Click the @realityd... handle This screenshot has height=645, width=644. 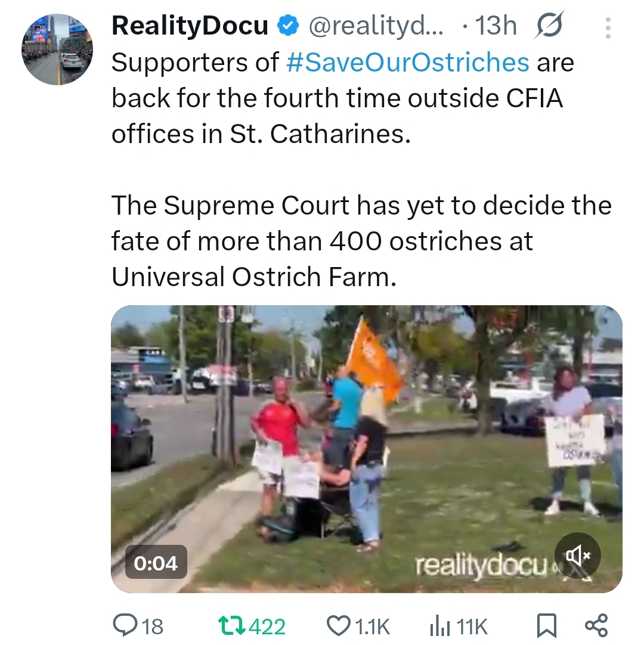(x=376, y=26)
